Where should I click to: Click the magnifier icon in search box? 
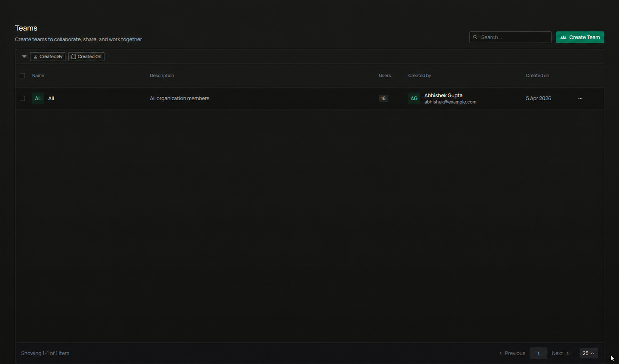(x=475, y=37)
